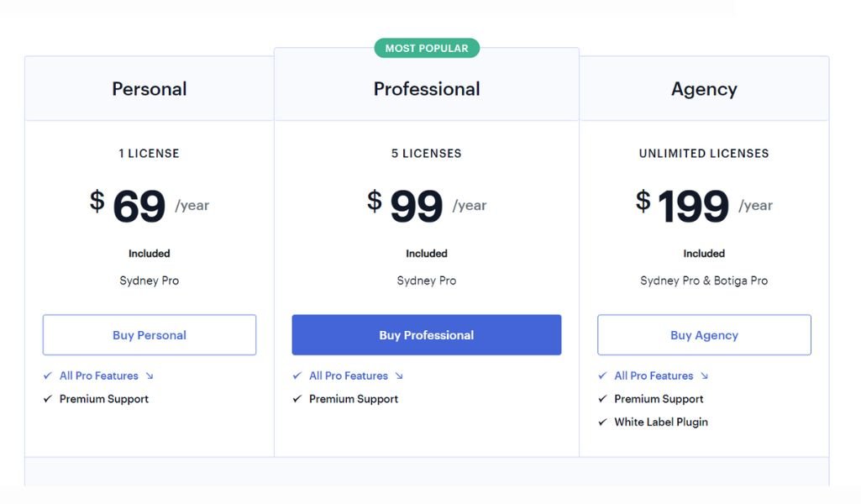Viewport: 861px width, 504px height.
Task: Click checkmark beside Agency Premium Support
Action: [603, 399]
